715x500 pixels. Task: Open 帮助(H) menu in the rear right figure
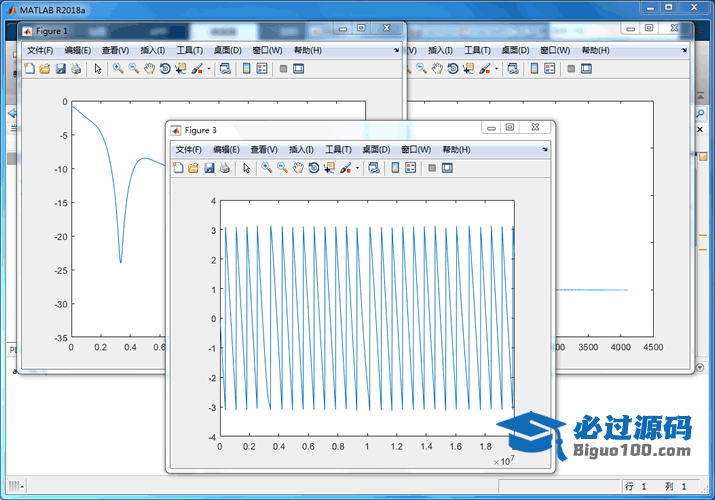(x=596, y=50)
